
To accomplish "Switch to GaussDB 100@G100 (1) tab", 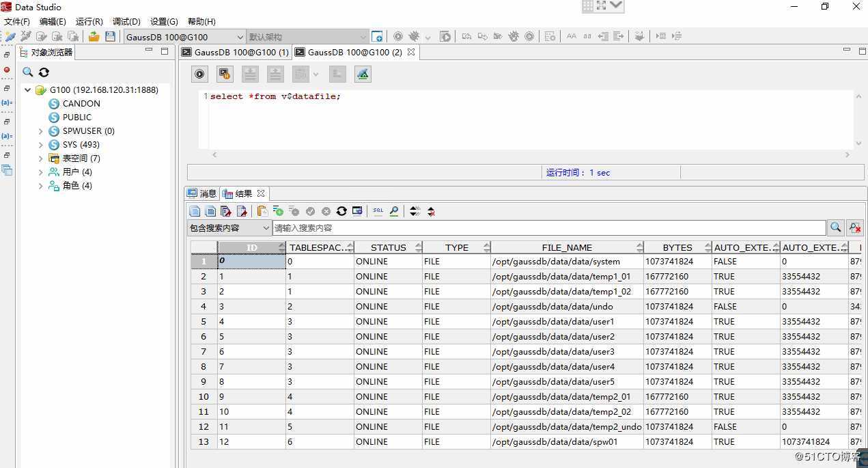I will 236,52.
